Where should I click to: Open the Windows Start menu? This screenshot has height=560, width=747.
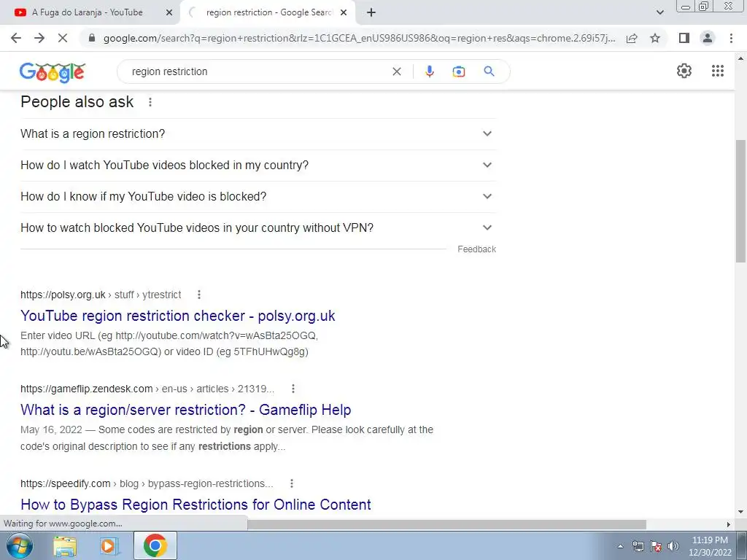point(19,545)
